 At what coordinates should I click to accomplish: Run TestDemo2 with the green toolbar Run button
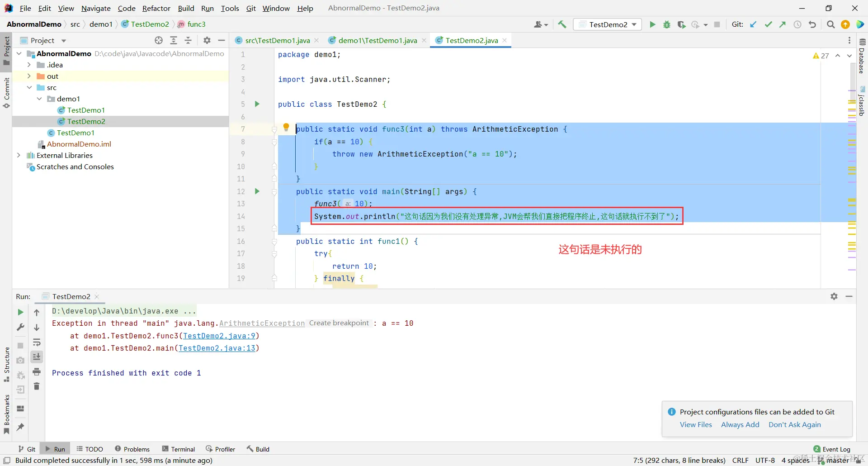652,24
